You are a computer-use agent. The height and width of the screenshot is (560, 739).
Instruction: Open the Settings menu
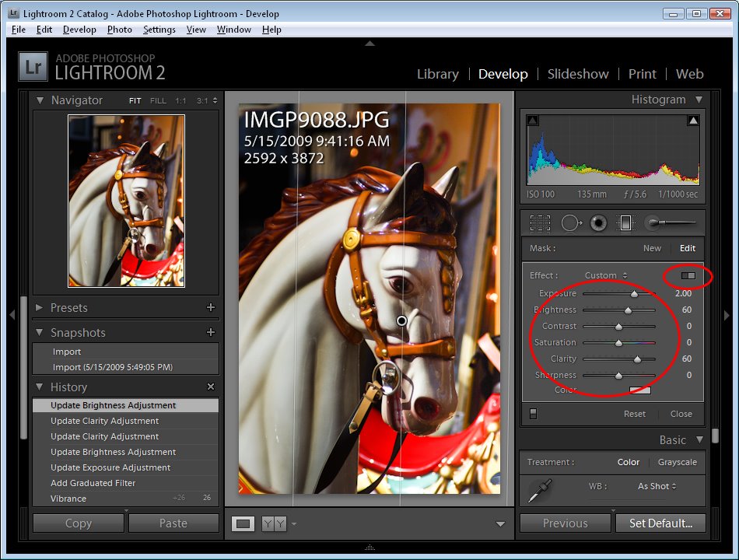159,30
